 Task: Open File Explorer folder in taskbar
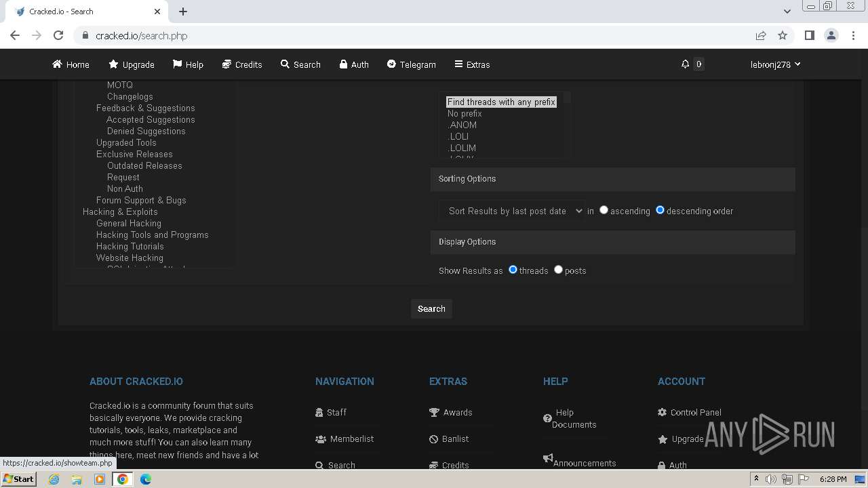(x=77, y=479)
